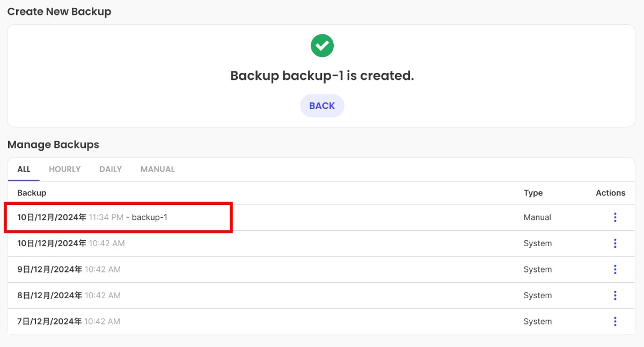644x347 pixels.
Task: Click the Backup column header
Action: point(32,193)
